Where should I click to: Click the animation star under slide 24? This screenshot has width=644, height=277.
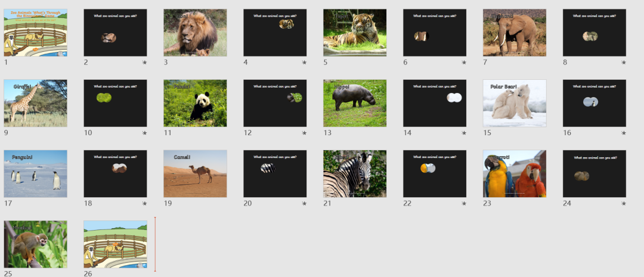pyautogui.click(x=624, y=204)
